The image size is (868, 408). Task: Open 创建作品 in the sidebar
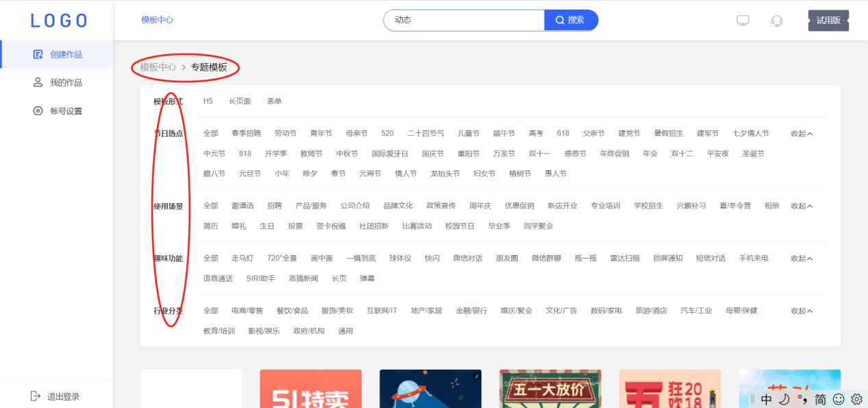click(x=58, y=54)
